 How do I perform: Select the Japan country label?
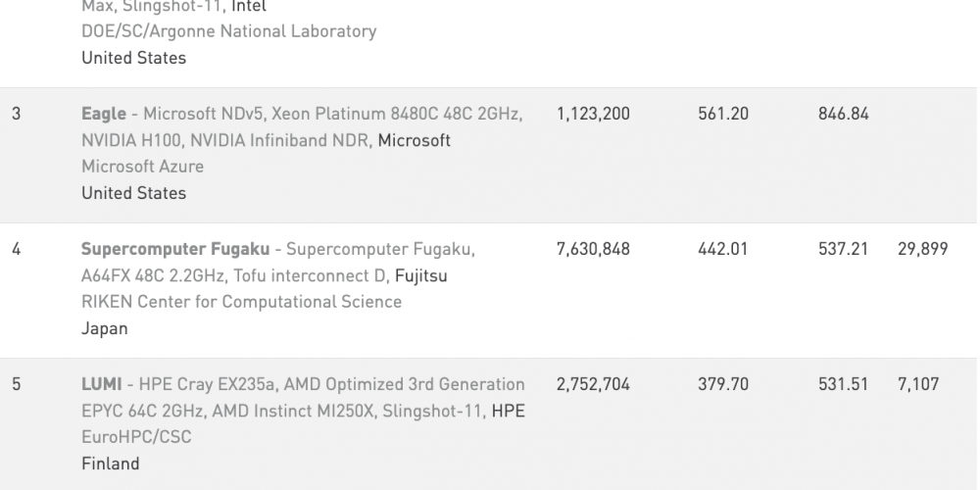click(x=105, y=328)
